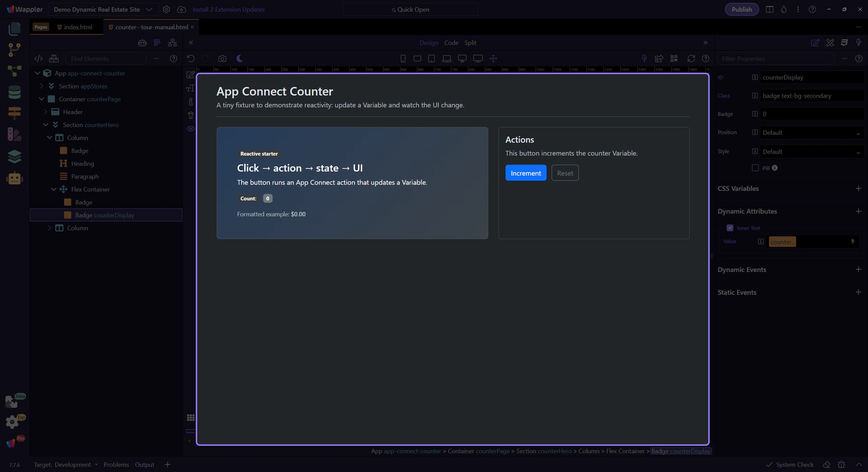
Task: Click the Publish button
Action: [741, 10]
